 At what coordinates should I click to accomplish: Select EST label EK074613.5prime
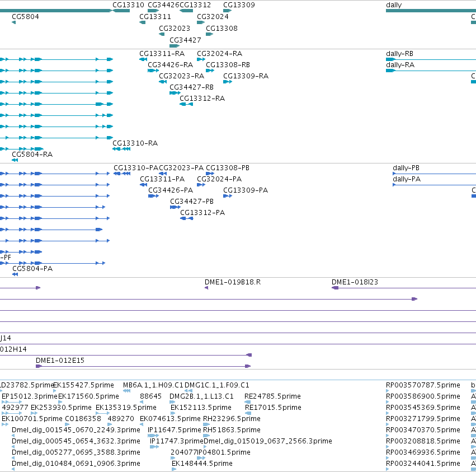point(170,419)
